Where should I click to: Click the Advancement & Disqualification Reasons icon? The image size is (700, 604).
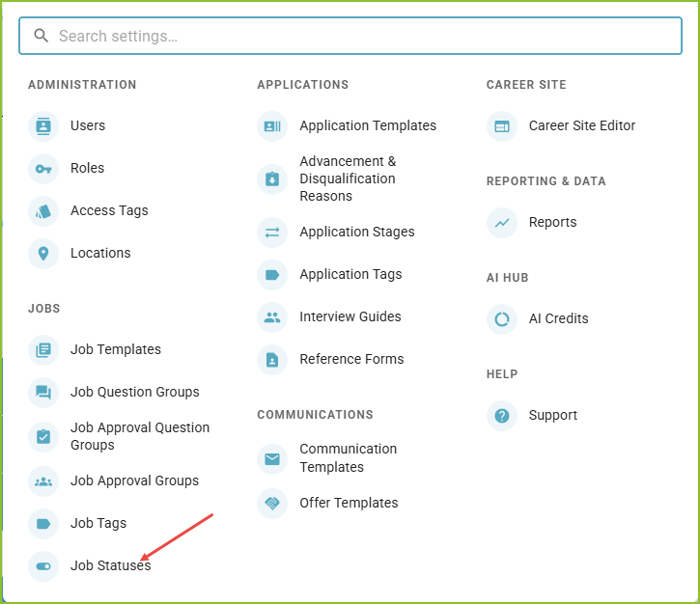(x=272, y=178)
